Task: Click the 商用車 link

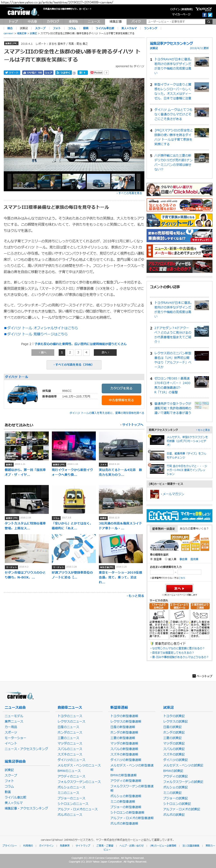Action: [x=194, y=559]
